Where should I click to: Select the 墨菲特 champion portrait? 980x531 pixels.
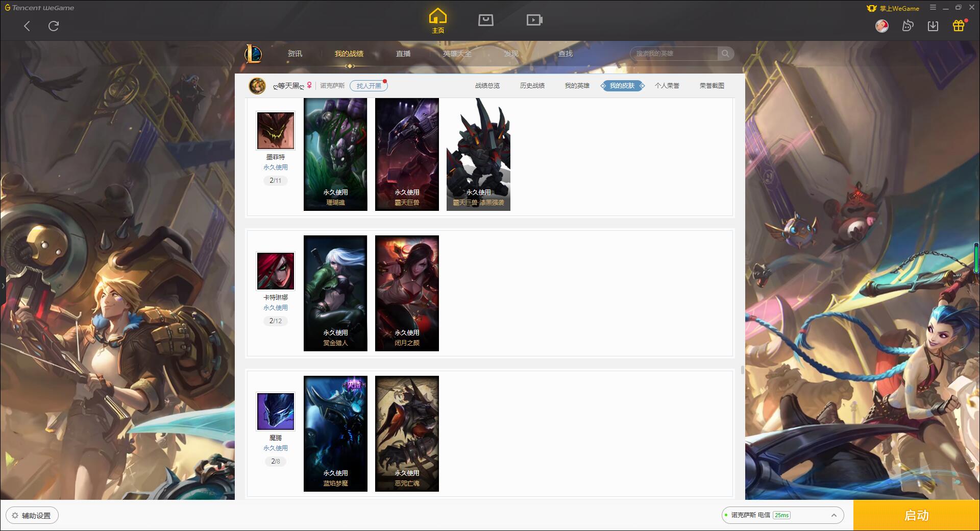click(276, 130)
